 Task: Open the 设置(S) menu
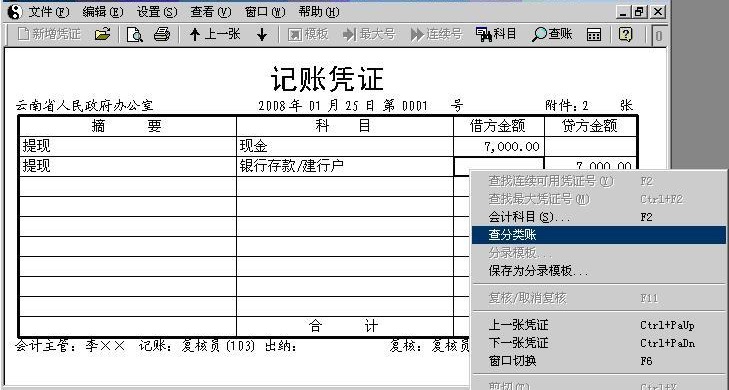click(x=157, y=12)
